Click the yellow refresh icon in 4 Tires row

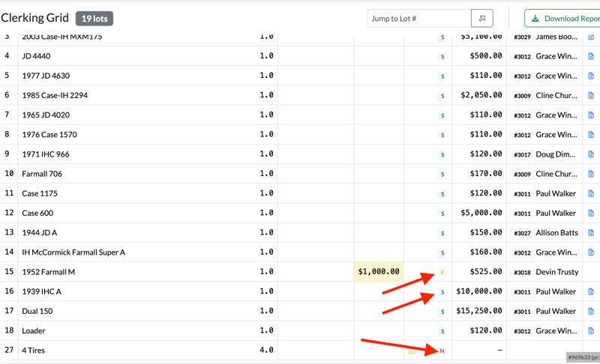pos(412,351)
